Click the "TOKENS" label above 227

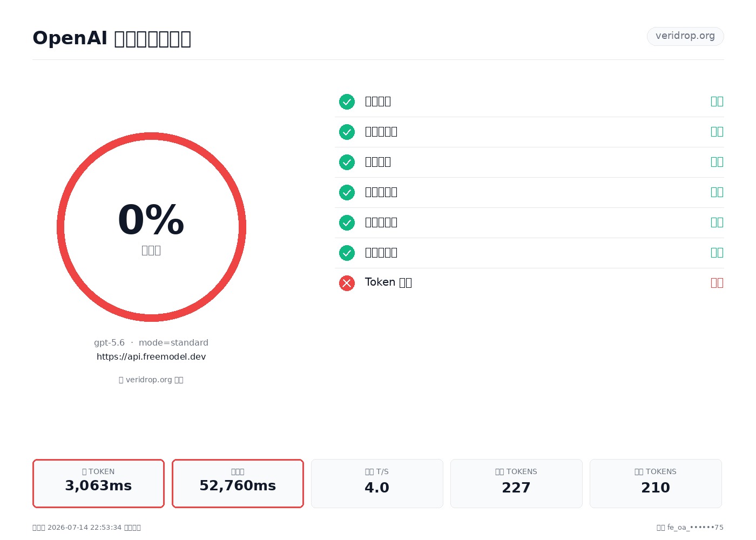click(522, 471)
